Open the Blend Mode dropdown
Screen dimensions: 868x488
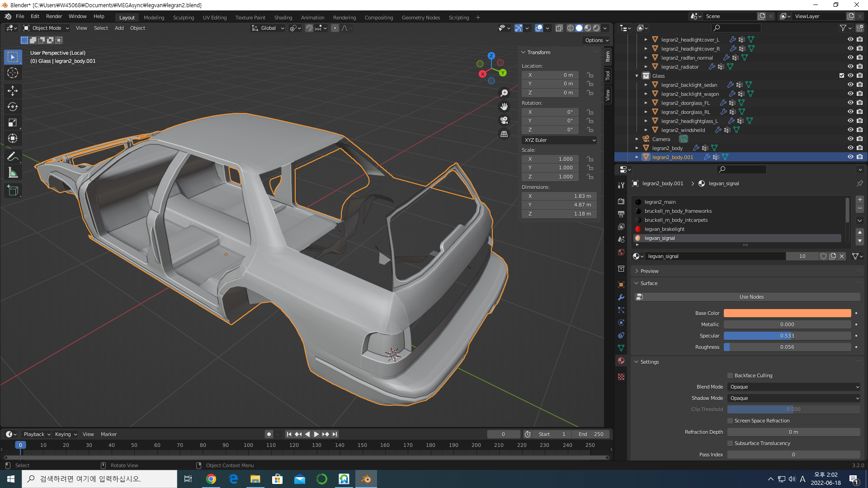[x=794, y=387]
